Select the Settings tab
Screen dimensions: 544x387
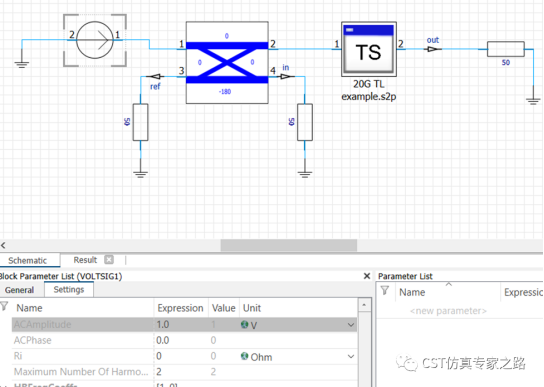(x=69, y=289)
